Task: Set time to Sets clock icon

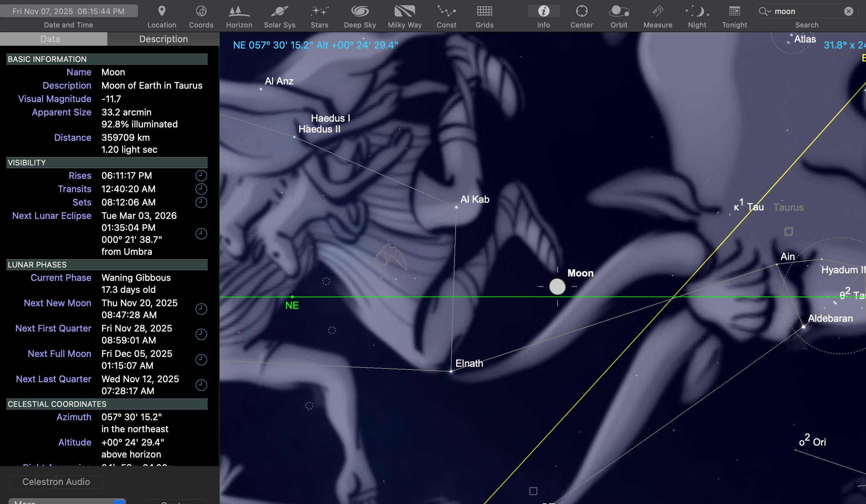Action: coord(201,202)
